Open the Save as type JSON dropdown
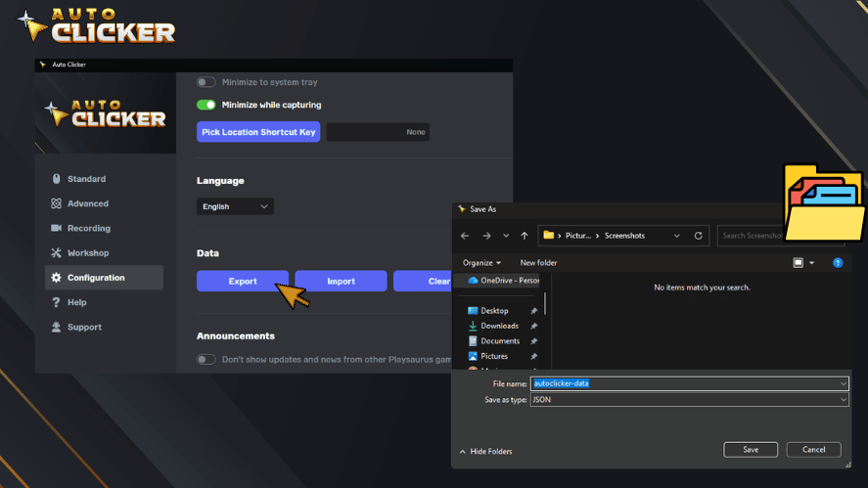Viewport: 868px width, 488px height. (x=689, y=399)
